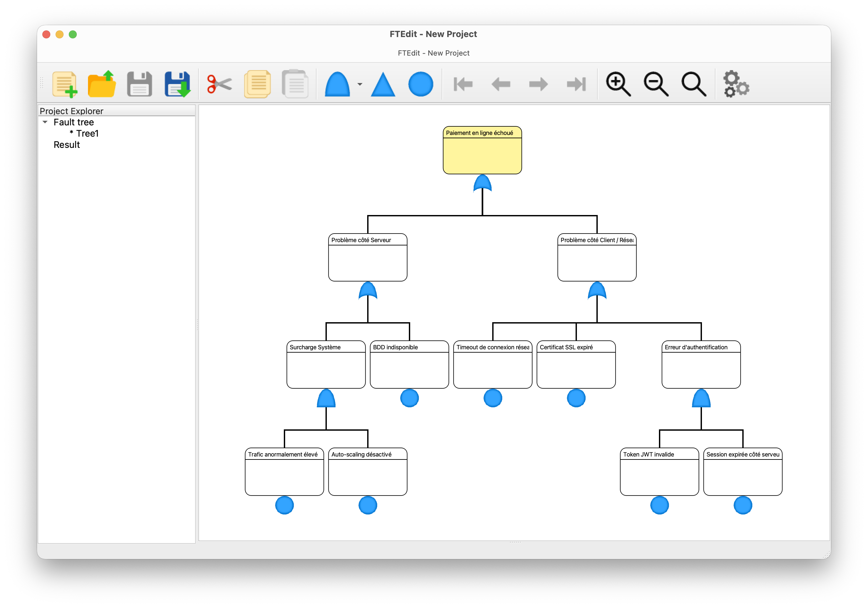This screenshot has width=868, height=608.
Task: Open settings with the gears icon
Action: 736,84
